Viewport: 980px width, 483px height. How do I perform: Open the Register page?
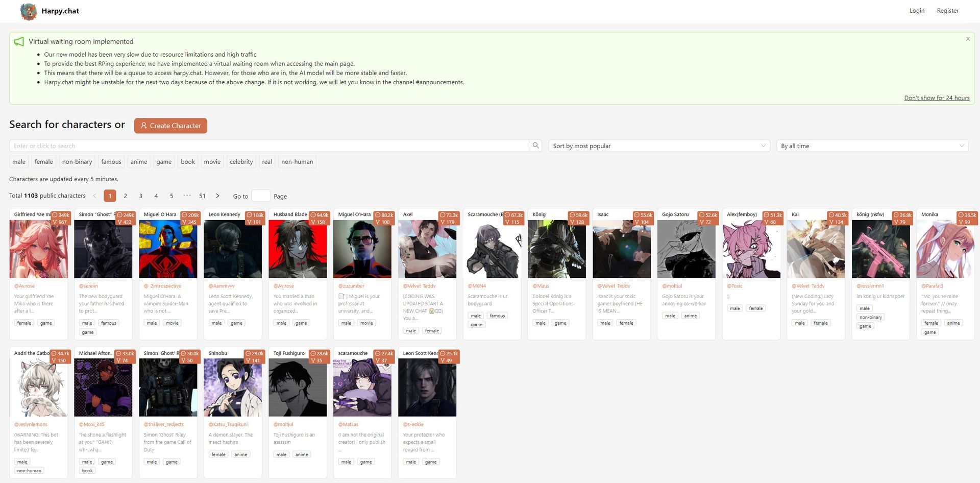click(948, 11)
